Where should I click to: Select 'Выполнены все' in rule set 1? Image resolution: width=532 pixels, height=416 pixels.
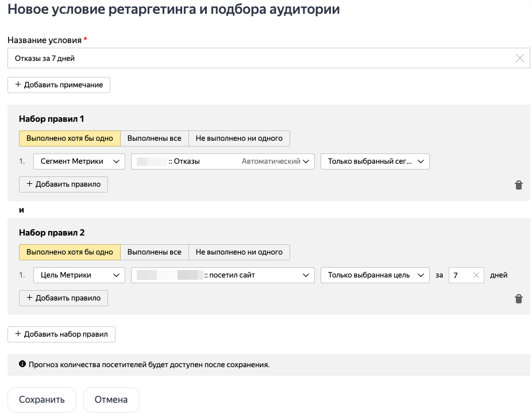tap(154, 138)
